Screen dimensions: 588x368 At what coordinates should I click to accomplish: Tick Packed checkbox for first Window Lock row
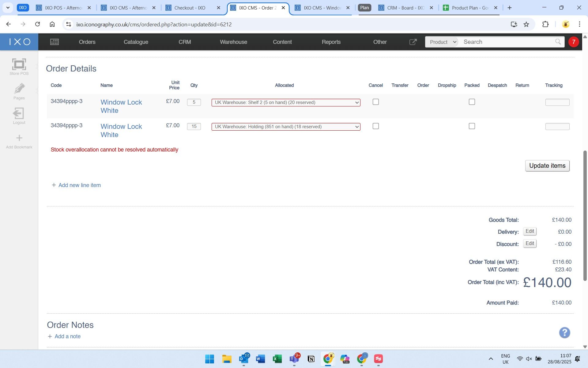click(x=472, y=102)
